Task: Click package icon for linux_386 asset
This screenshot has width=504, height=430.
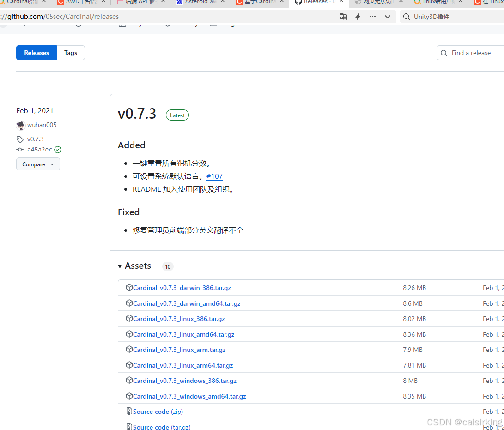Action: pos(129,319)
